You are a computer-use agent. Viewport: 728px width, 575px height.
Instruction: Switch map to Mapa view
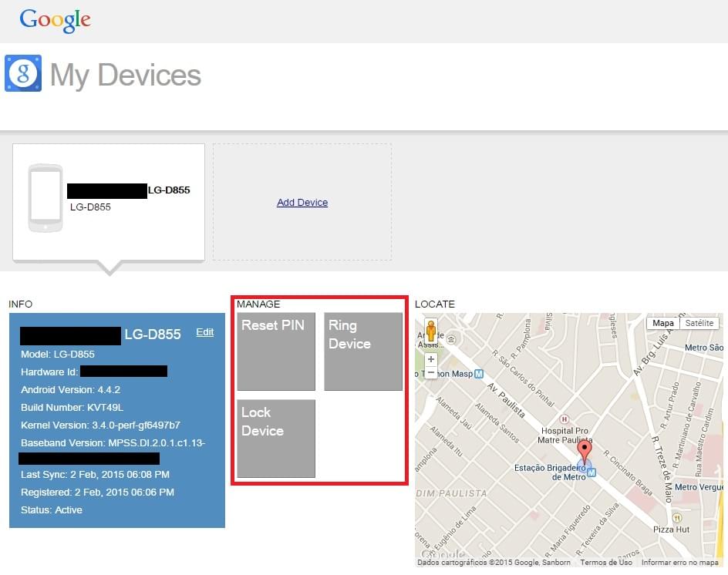click(x=663, y=323)
